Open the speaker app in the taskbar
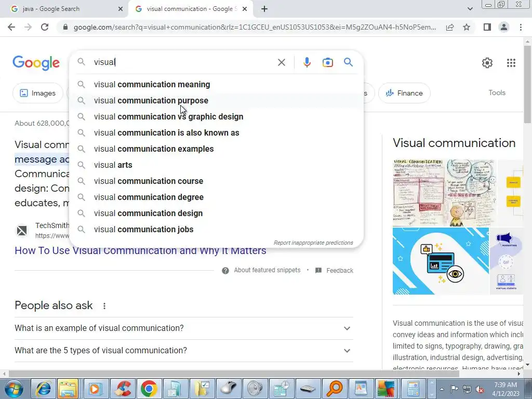 click(255, 389)
